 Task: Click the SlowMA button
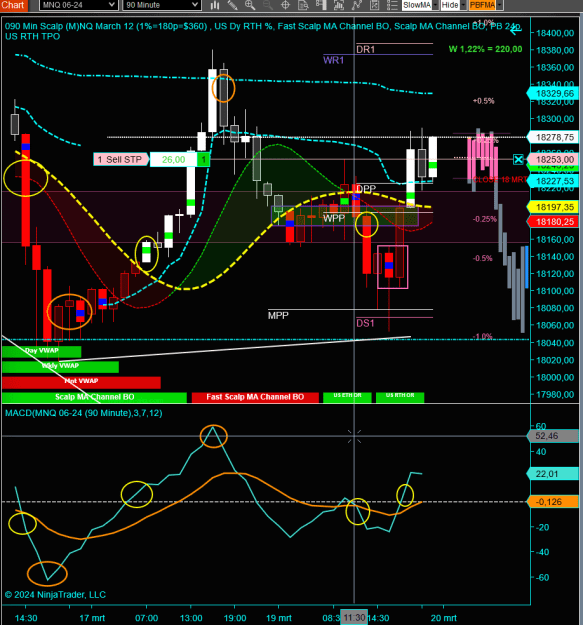[x=417, y=5]
